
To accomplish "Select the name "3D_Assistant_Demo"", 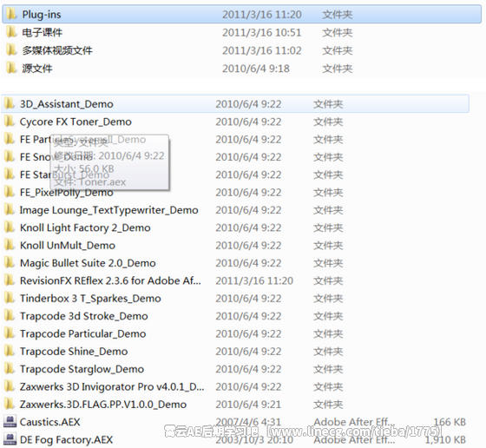I will (x=67, y=104).
